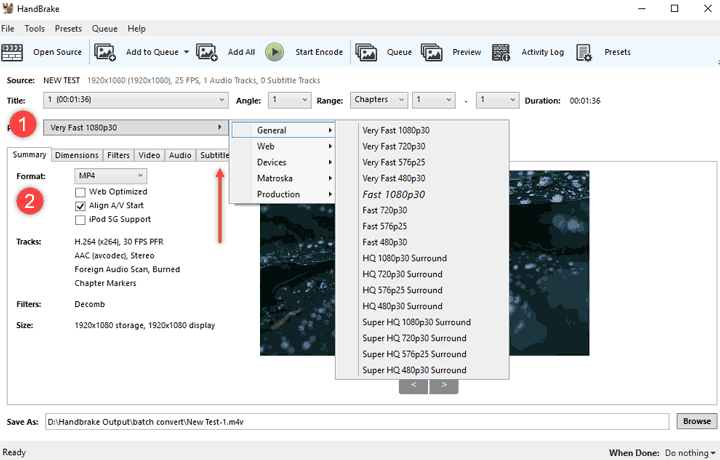Click the Open Source label

57,52
